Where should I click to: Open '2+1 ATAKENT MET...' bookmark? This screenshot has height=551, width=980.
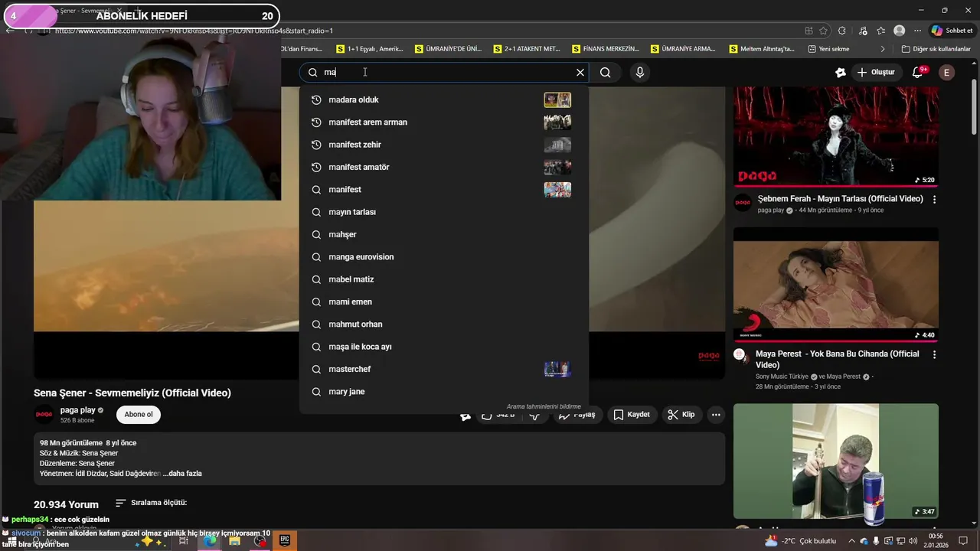526,49
